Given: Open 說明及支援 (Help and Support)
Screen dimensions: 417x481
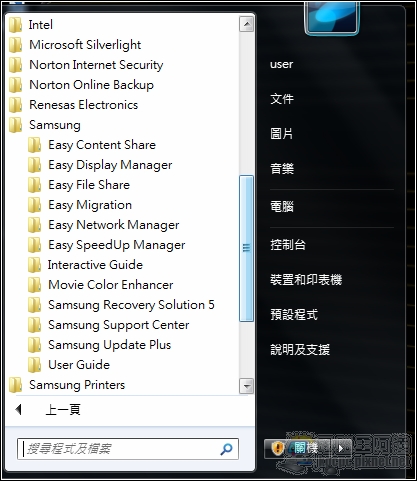Looking at the screenshot, I should (x=300, y=350).
